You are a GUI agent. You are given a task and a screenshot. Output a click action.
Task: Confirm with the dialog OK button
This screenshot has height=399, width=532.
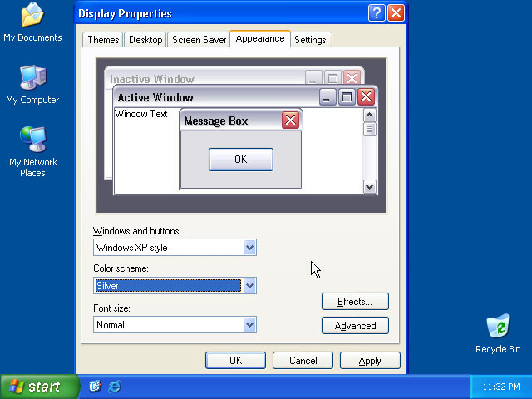[x=235, y=360]
